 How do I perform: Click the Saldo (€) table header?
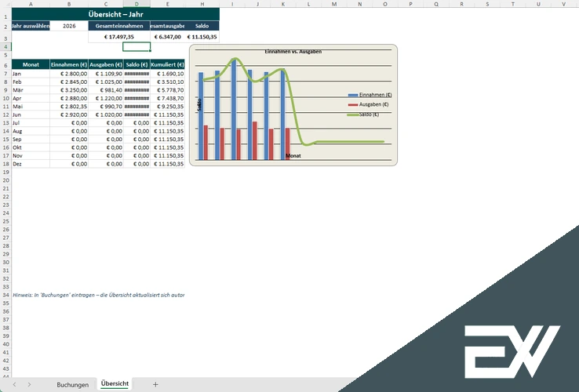137,64
